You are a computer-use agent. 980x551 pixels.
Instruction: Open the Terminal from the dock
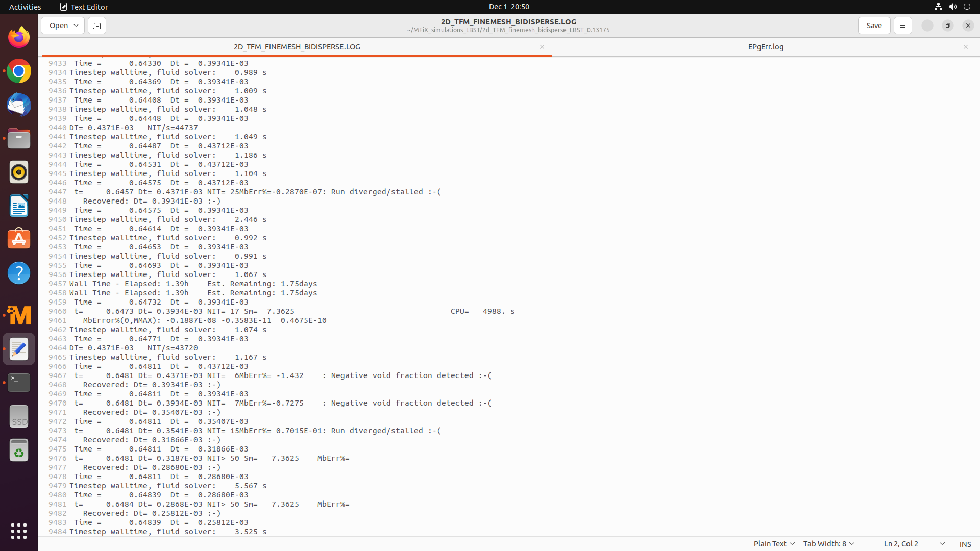(x=19, y=382)
